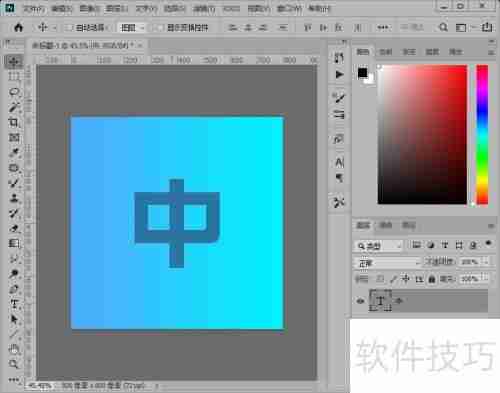This screenshot has width=500, height=393.
Task: Select the Frame tool
Action: click(14, 137)
